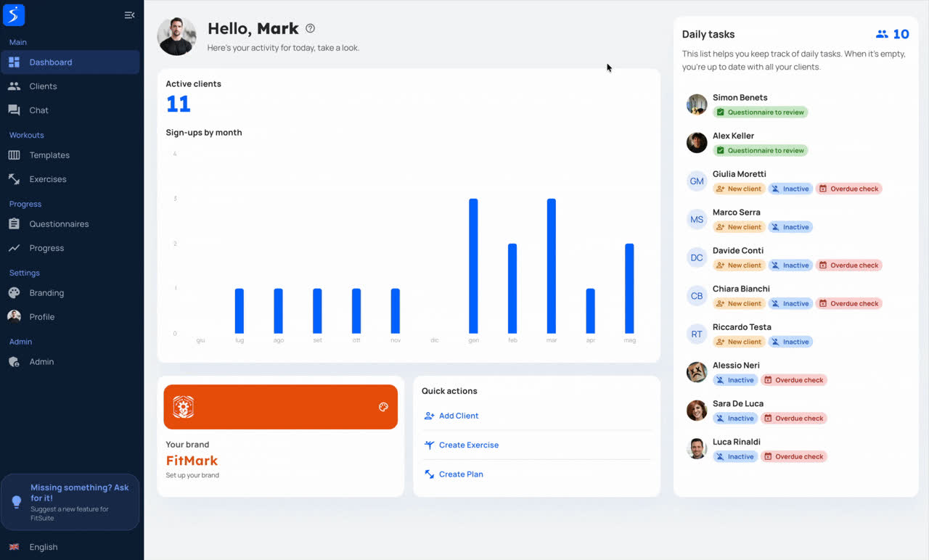
Task: Click the Create Plan link
Action: [x=461, y=474]
